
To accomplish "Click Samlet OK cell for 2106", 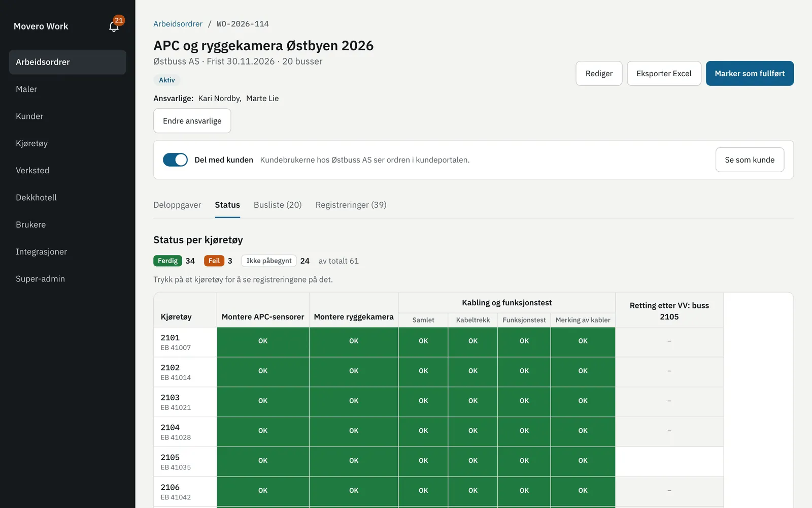I will [423, 492].
